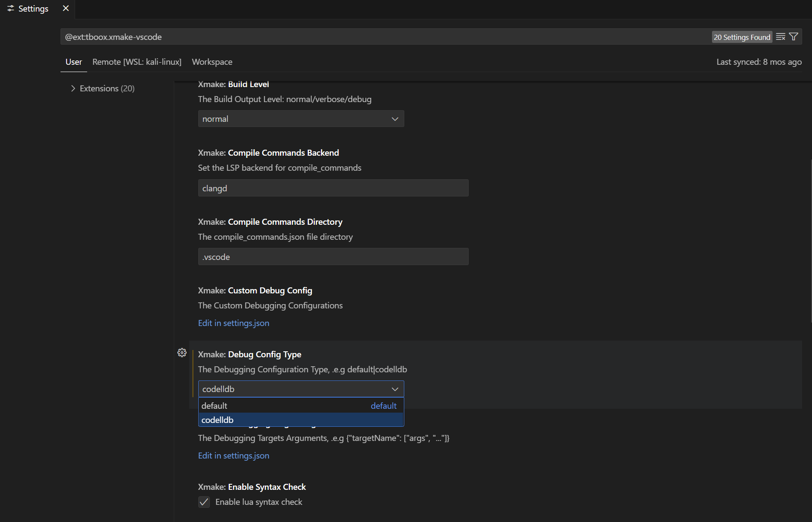Viewport: 812px width, 522px height.
Task: Collapse the Debug Config Type codelldb dropdown
Action: 301,389
